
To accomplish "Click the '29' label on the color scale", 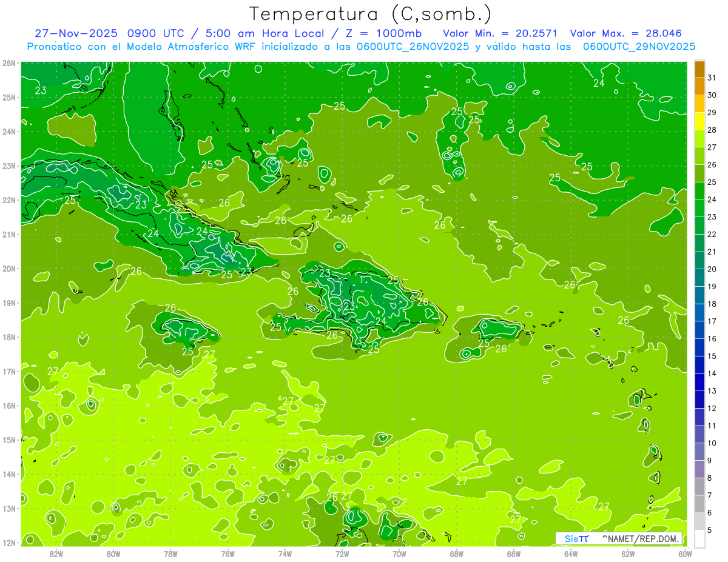I will point(712,113).
